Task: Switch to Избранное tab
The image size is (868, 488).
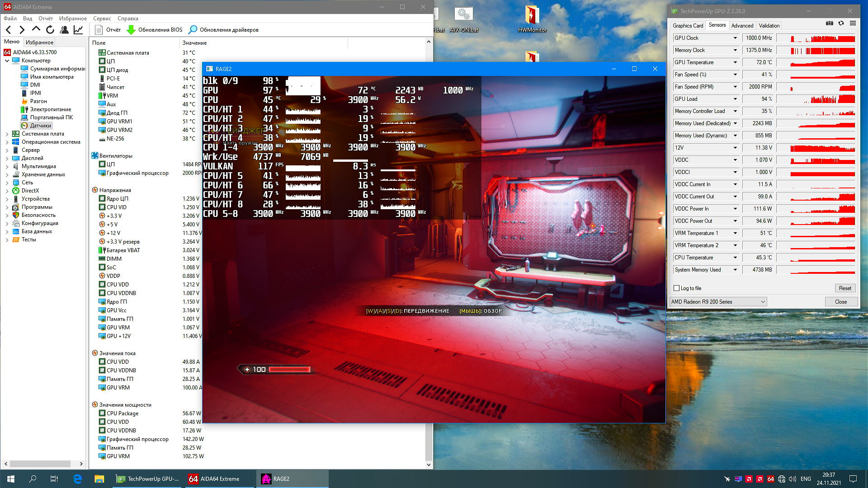Action: pos(39,42)
